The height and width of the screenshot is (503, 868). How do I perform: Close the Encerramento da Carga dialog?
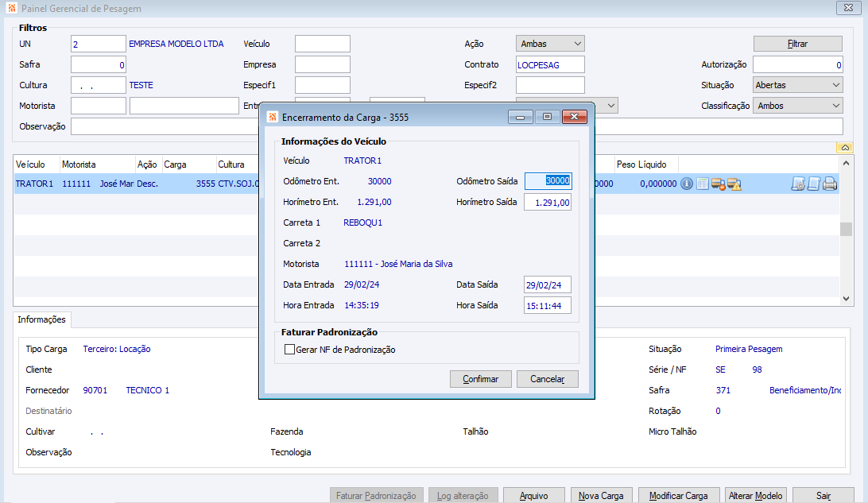[574, 117]
